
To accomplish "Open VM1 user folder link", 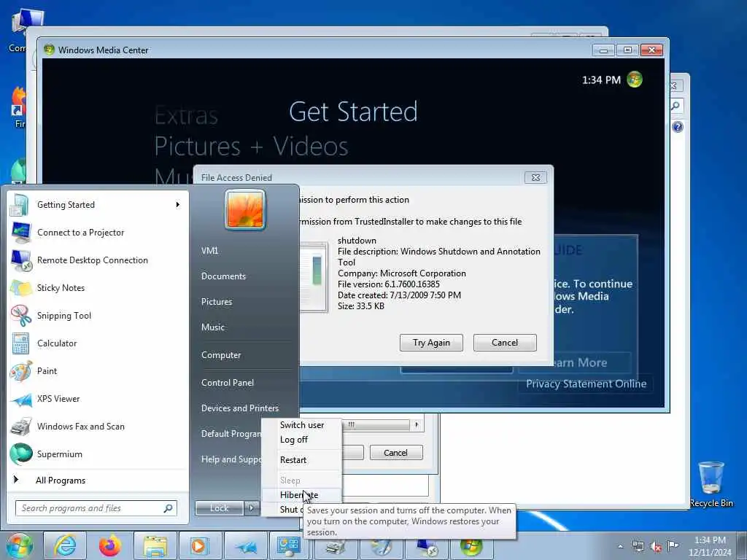I will [x=209, y=251].
